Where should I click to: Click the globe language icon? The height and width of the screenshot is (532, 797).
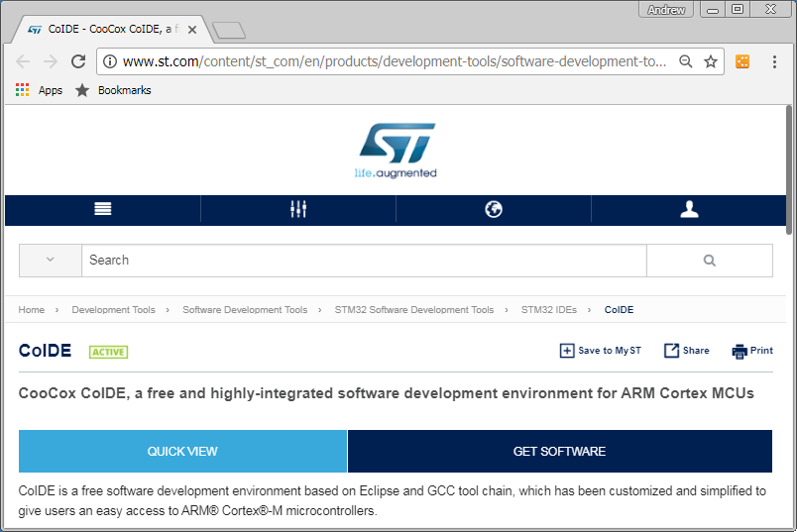tap(494, 209)
